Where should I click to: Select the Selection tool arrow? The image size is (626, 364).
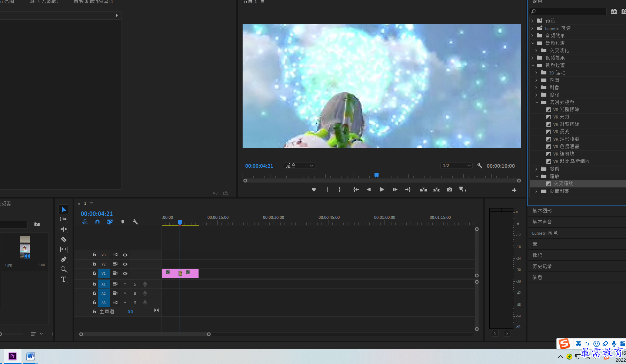(64, 210)
